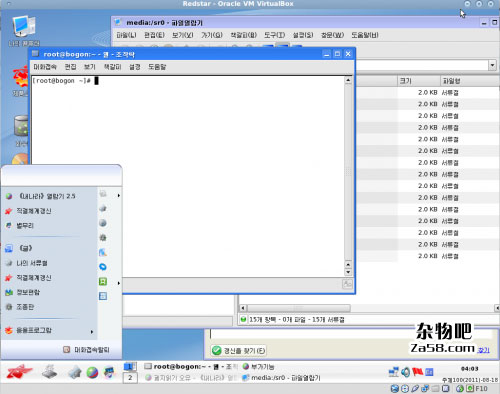Image resolution: width=500 pixels, height=394 pixels.
Task: Click the file manager horizontal scroll left arrow
Action: [x=243, y=308]
